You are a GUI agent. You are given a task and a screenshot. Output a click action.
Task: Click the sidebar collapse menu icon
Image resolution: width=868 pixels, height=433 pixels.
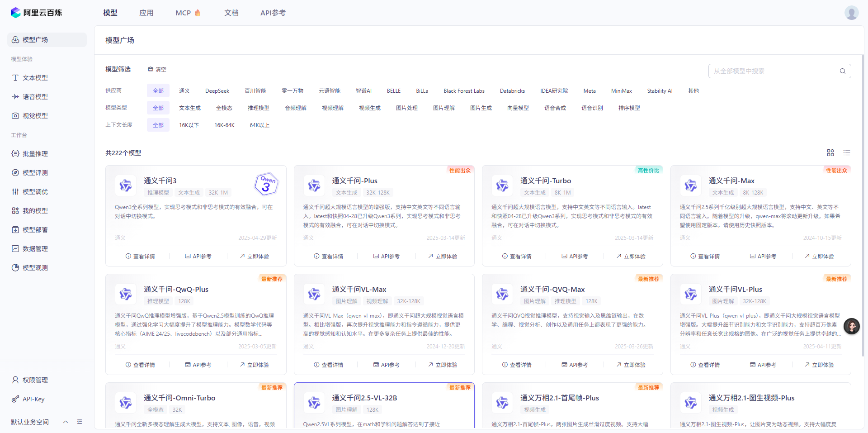pyautogui.click(x=80, y=422)
